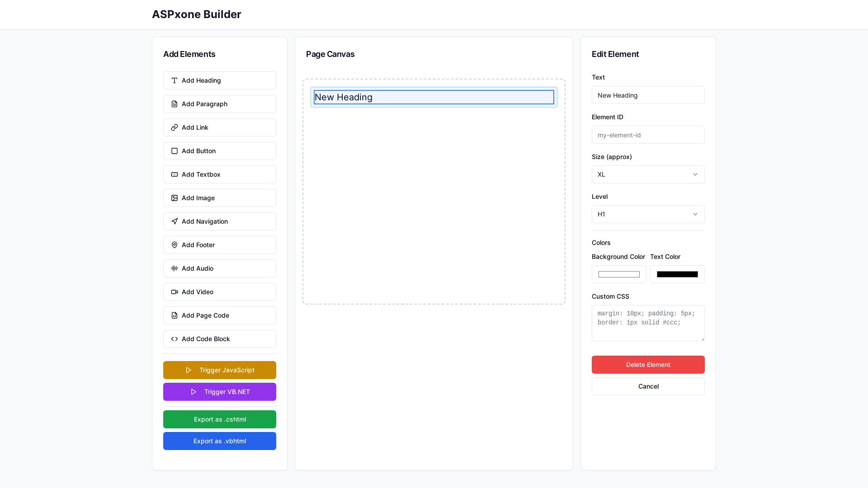Add a Paragraph element

tap(220, 104)
